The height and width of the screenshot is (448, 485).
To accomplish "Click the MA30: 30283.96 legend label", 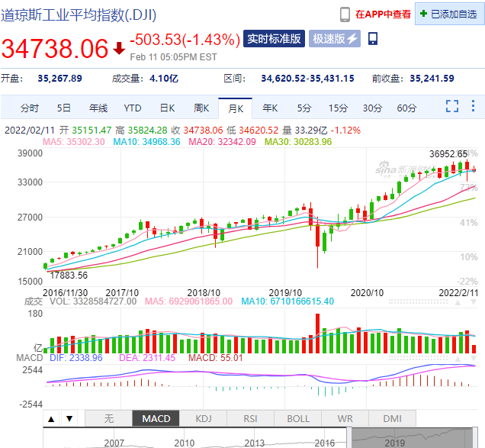I will 298,142.
